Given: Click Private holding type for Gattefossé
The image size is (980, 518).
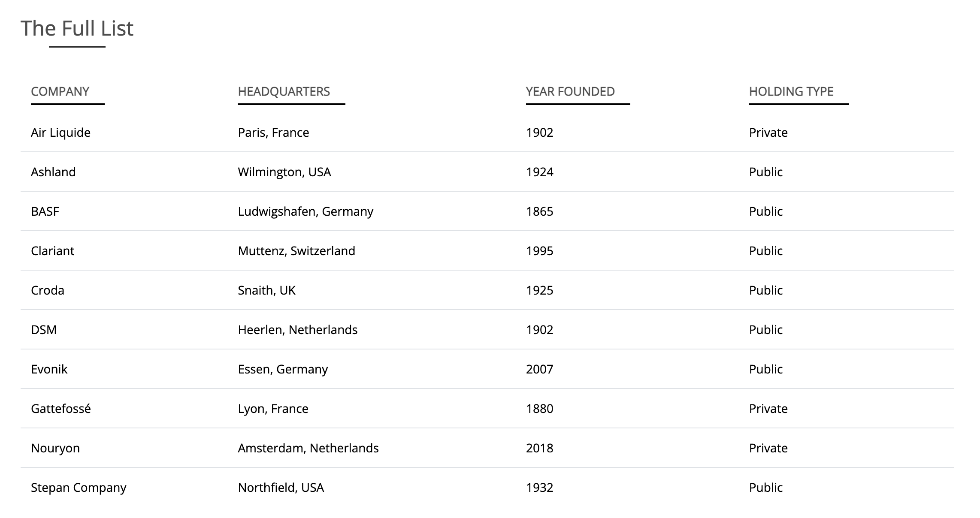Looking at the screenshot, I should pyautogui.click(x=768, y=409).
